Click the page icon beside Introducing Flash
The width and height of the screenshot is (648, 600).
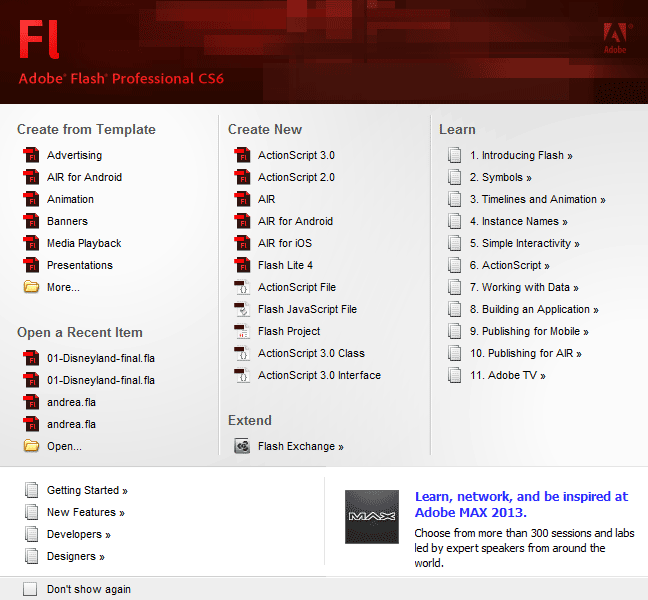coord(455,155)
